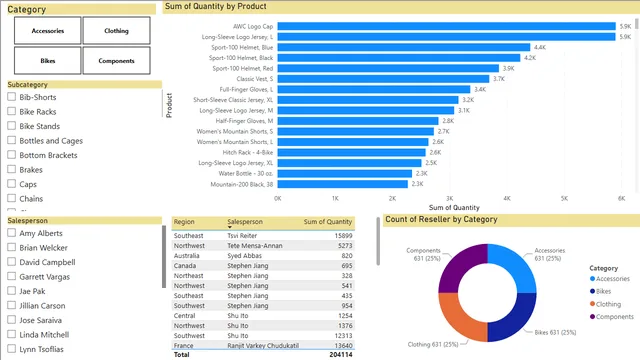Click the France region cell
The height and width of the screenshot is (360, 640).
(184, 345)
